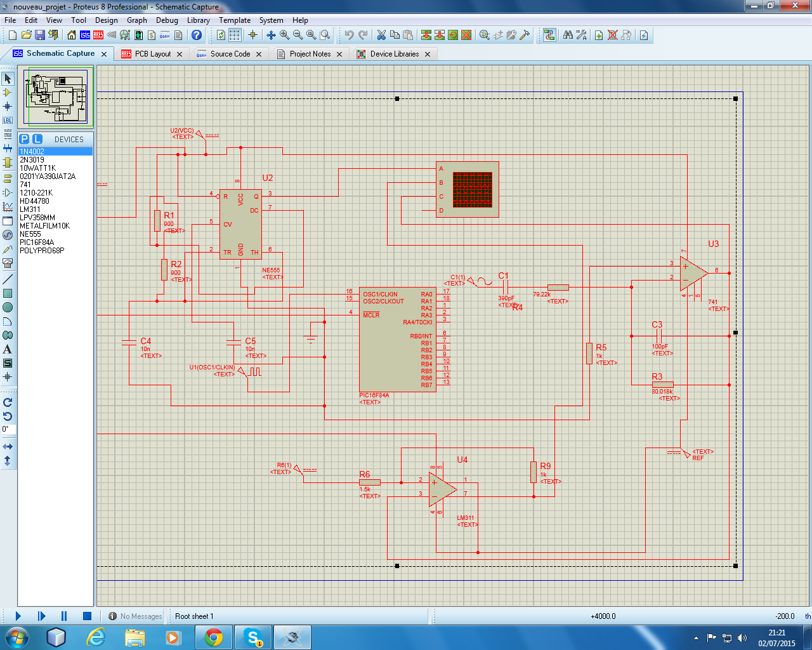Toggle the Wire Autorouter icon

point(549,36)
